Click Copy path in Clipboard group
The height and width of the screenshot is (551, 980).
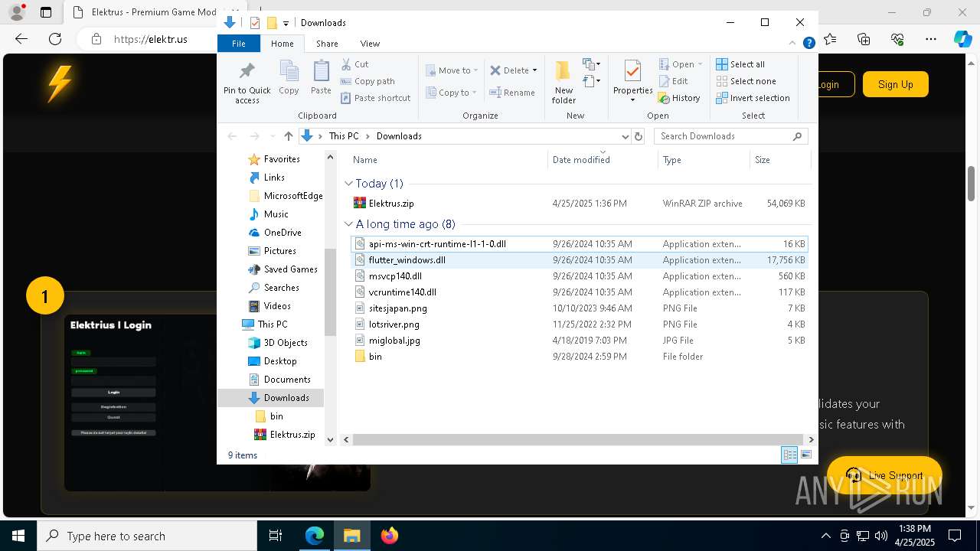[367, 81]
